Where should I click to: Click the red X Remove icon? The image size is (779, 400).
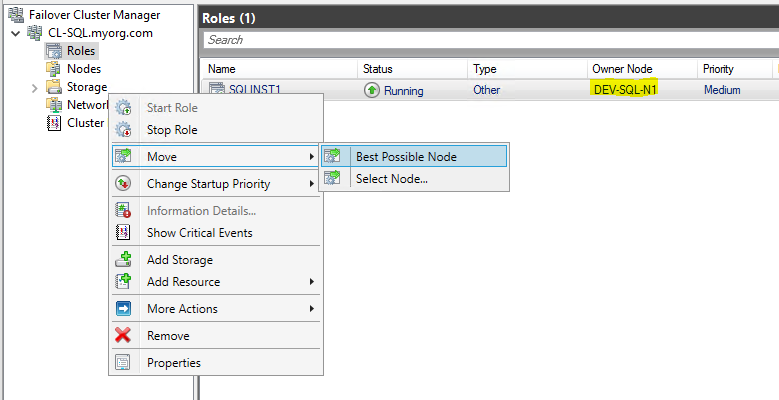[x=123, y=335]
